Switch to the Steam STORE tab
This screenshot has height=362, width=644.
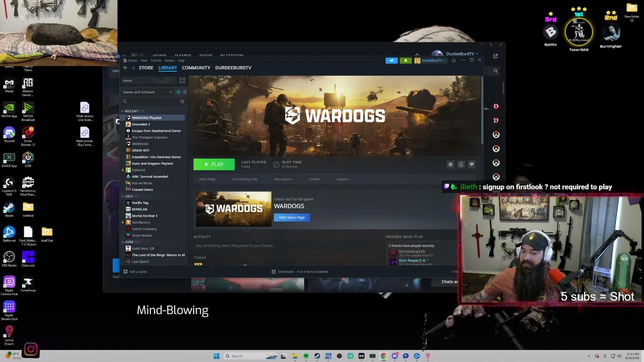point(146,68)
